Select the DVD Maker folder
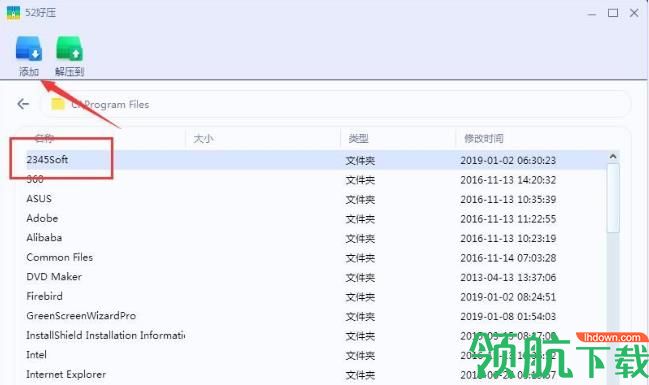 54,277
